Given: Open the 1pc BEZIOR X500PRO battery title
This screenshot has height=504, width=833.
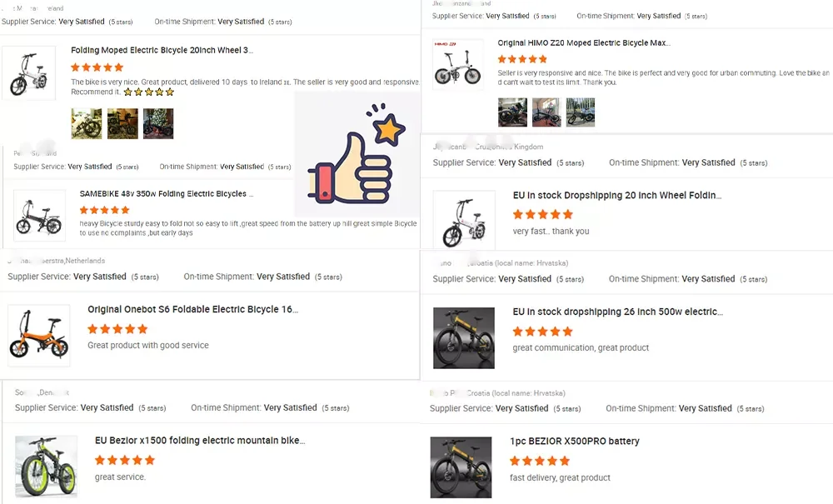Looking at the screenshot, I should click(574, 442).
